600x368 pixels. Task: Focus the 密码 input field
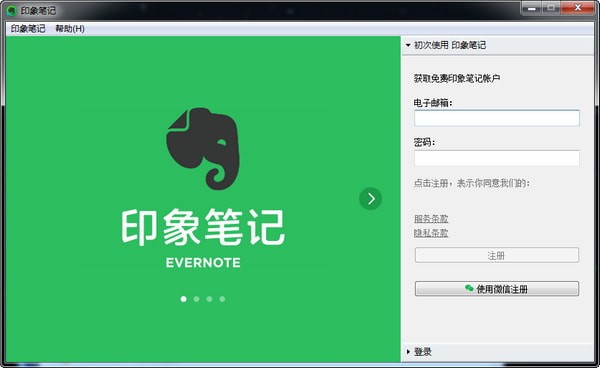497,158
